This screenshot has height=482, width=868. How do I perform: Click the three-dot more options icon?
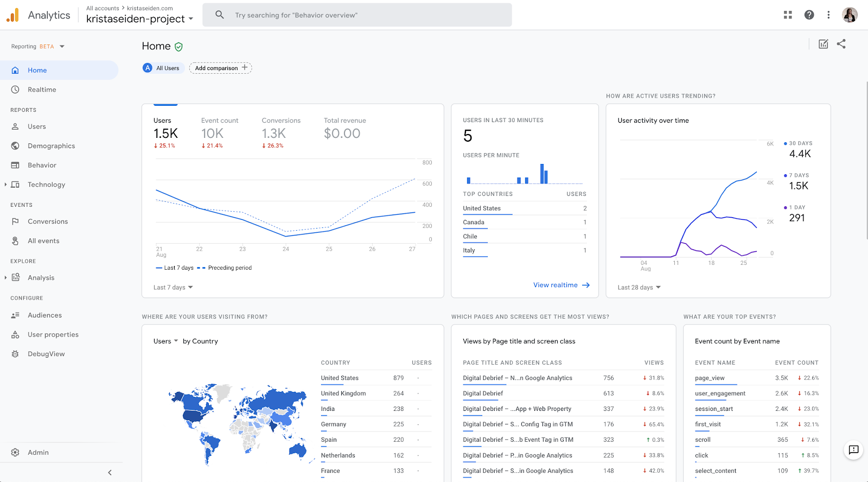pyautogui.click(x=828, y=15)
